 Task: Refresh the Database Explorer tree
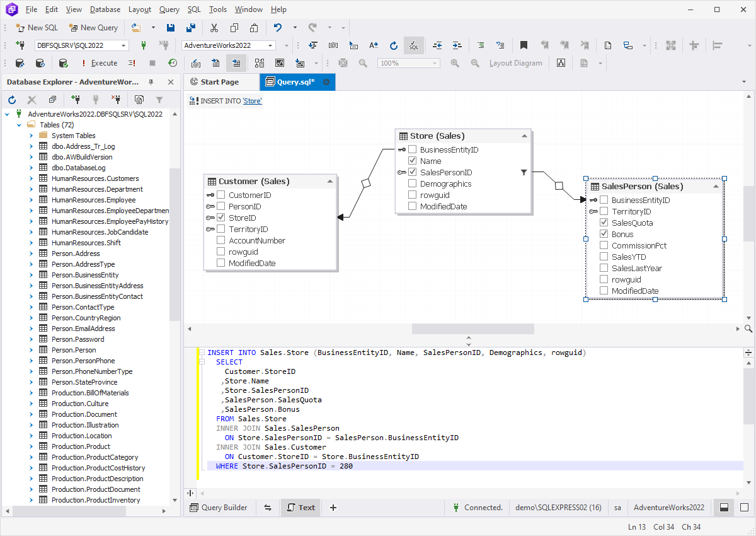12,100
